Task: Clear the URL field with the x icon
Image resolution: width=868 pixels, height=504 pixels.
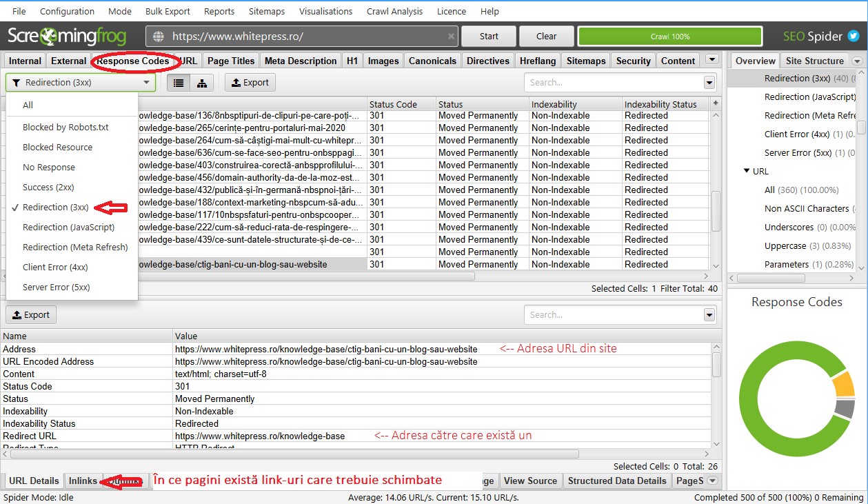Action: click(451, 37)
